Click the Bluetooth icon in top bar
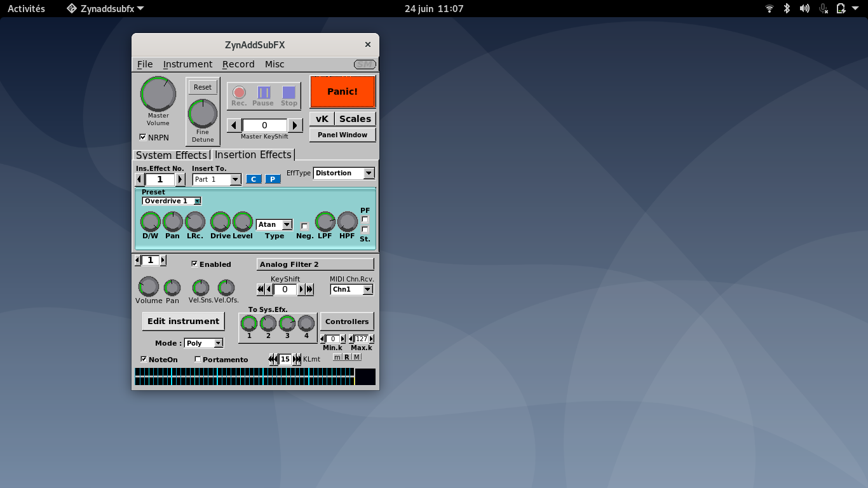The image size is (868, 488). click(x=787, y=8)
